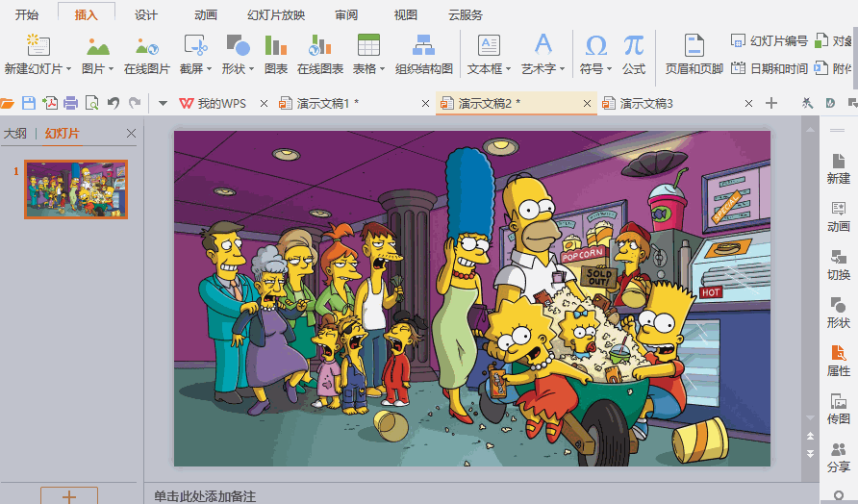Click the vertical scrollbar up arrow
Viewport: 858px width, 504px height.
click(811, 130)
